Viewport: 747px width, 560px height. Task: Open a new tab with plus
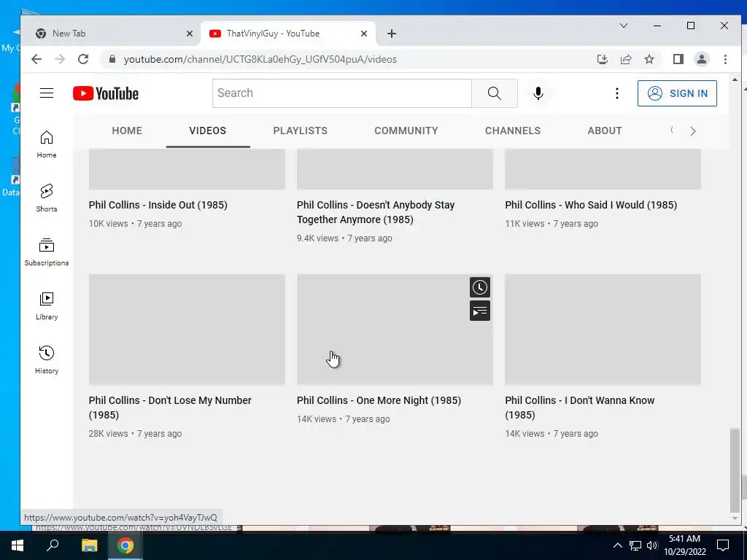[392, 34]
